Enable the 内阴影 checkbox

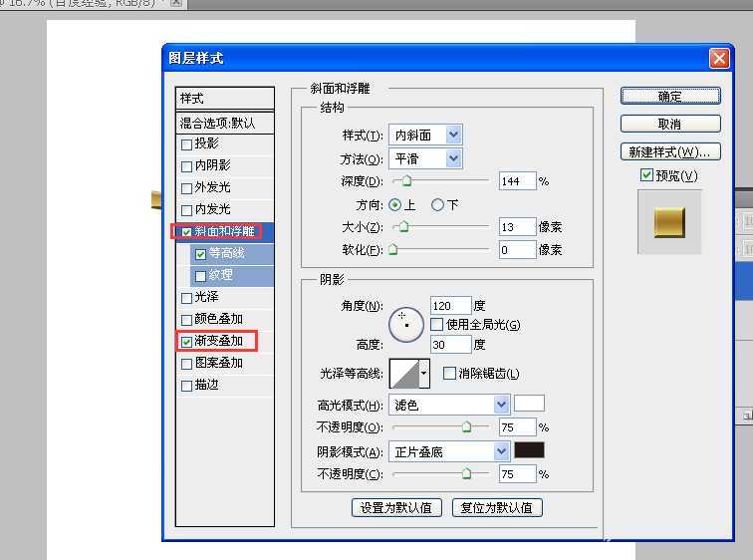[x=187, y=166]
